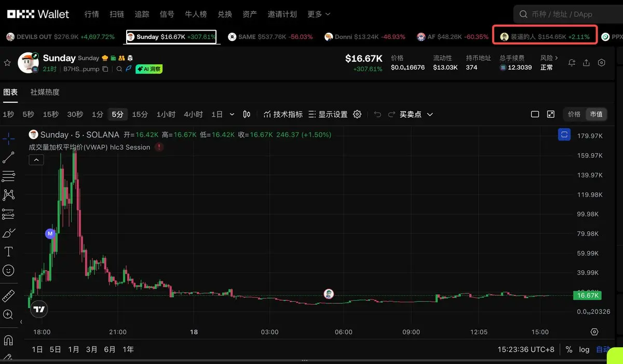The height and width of the screenshot is (364, 623).
Task: Search the token via magnifier icon
Action: click(119, 69)
